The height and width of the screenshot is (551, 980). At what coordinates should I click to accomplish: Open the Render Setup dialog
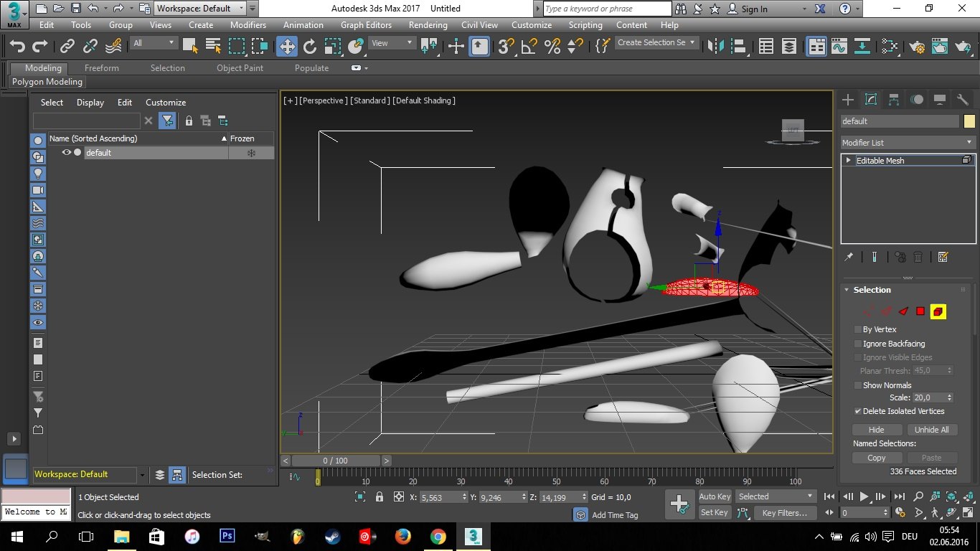point(917,47)
